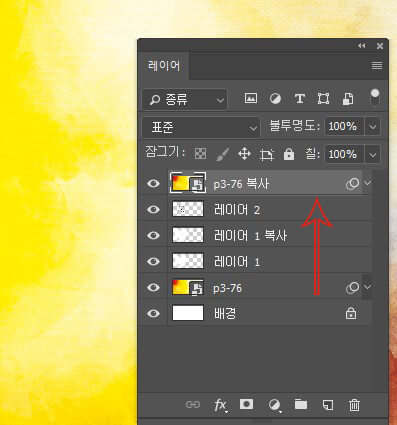Open the fx layer style menu

click(x=220, y=405)
